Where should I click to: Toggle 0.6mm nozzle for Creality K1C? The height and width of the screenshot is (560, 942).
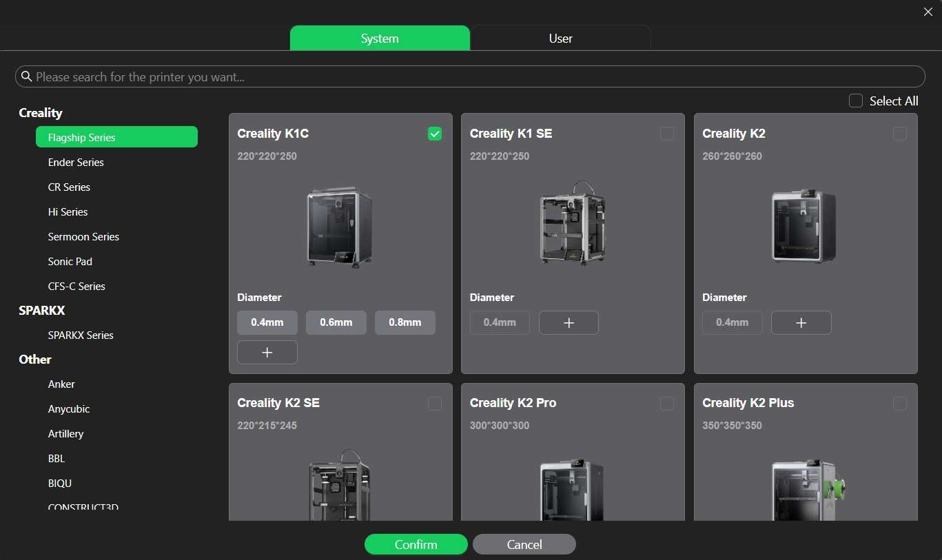[x=336, y=322]
